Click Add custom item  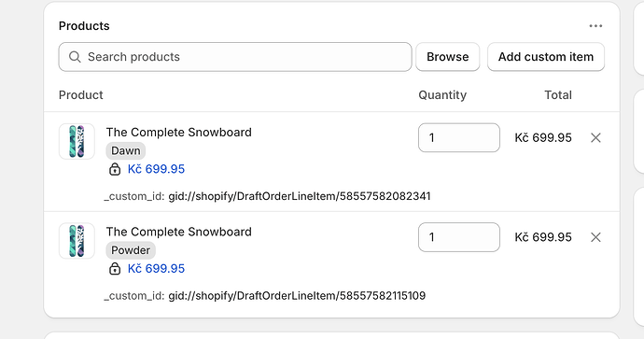click(546, 57)
